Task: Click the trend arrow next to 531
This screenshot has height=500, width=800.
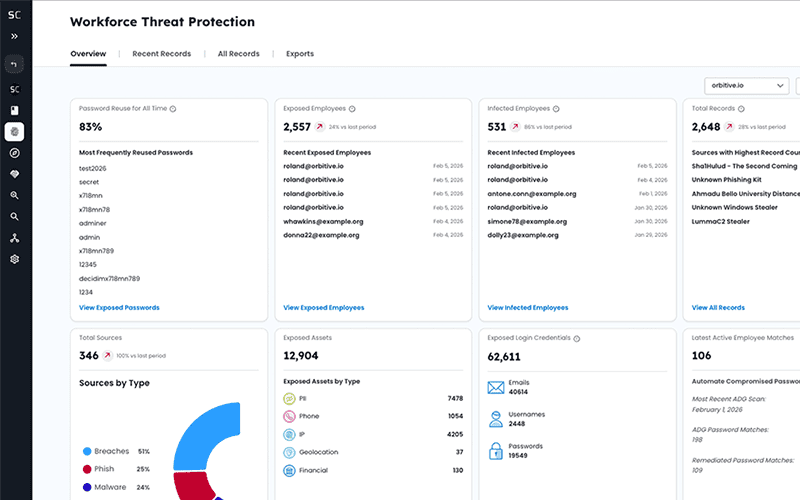Action: [515, 127]
